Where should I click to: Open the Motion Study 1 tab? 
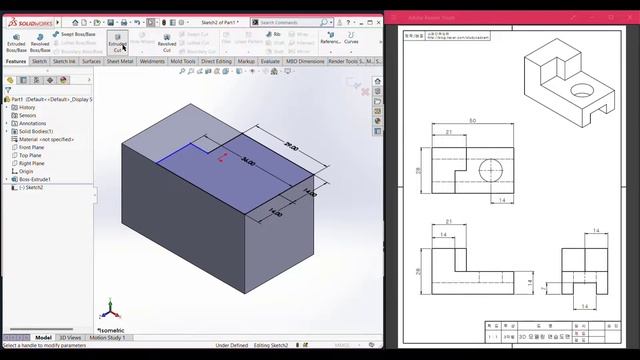(x=107, y=338)
